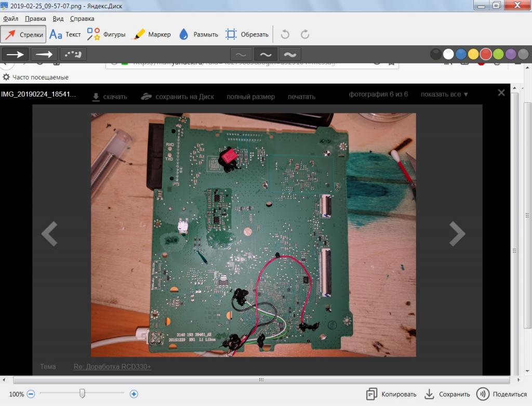Image resolution: width=532 pixels, height=406 pixels.
Task: Open the Фигуры shapes tool
Action: click(x=106, y=34)
